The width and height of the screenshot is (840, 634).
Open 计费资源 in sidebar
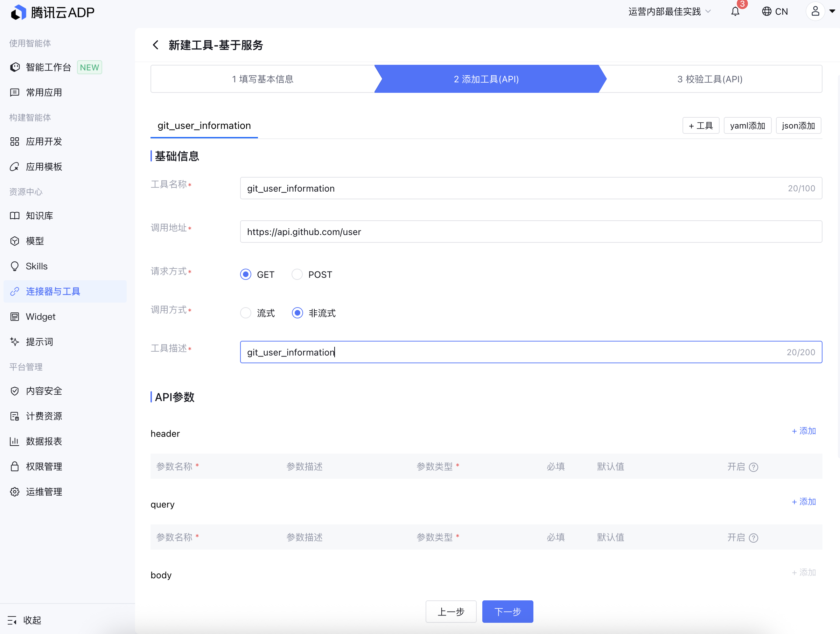coord(44,416)
